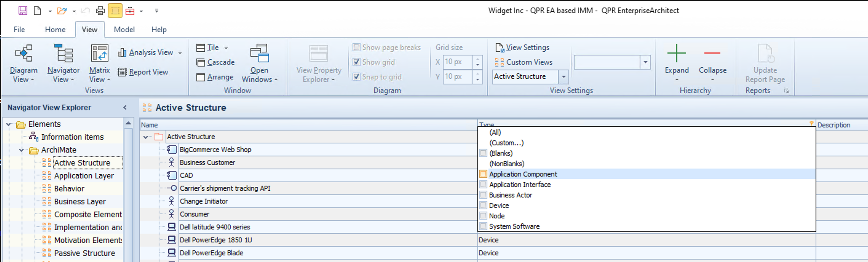Click the Save icon in quick access toolbar
The height and width of the screenshot is (262, 868).
(22, 11)
